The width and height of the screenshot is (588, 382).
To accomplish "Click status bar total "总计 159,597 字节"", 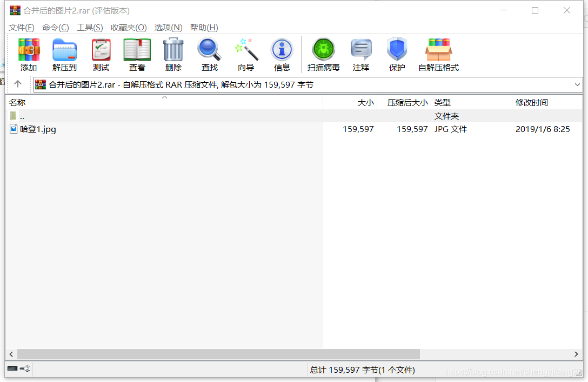I will pos(344,370).
